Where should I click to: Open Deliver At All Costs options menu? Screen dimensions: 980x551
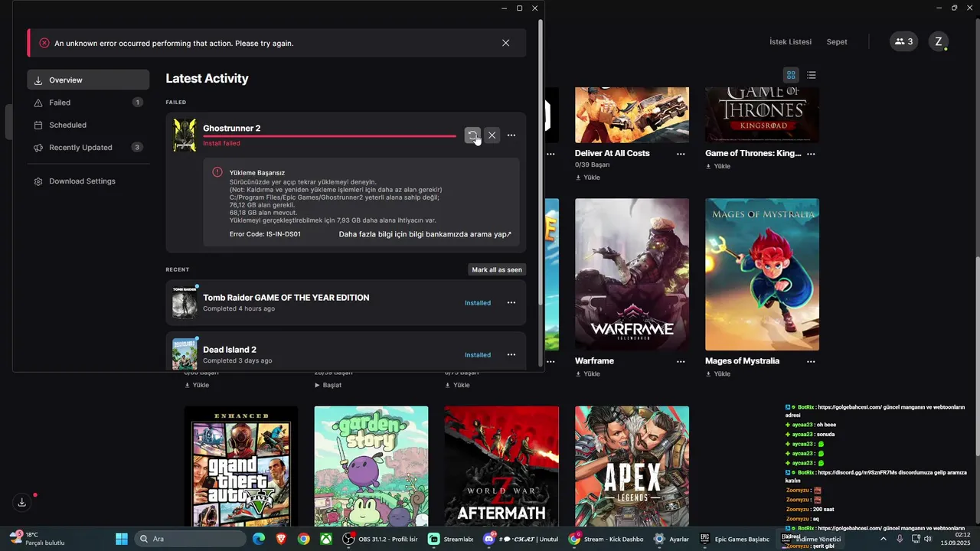coord(681,154)
